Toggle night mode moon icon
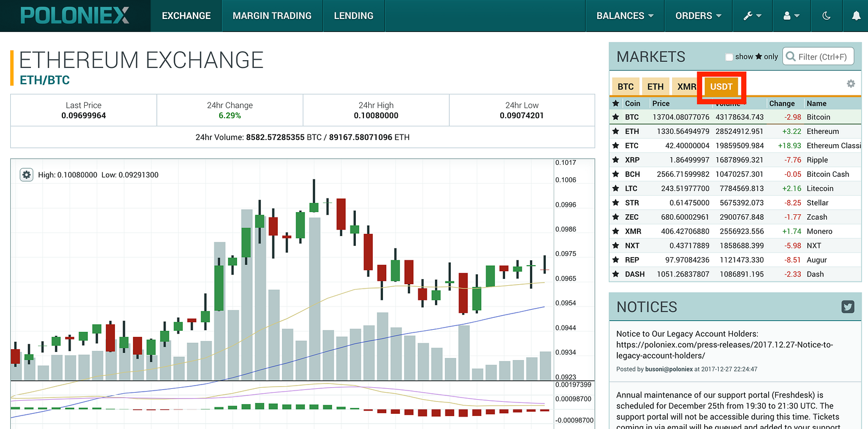 [826, 16]
